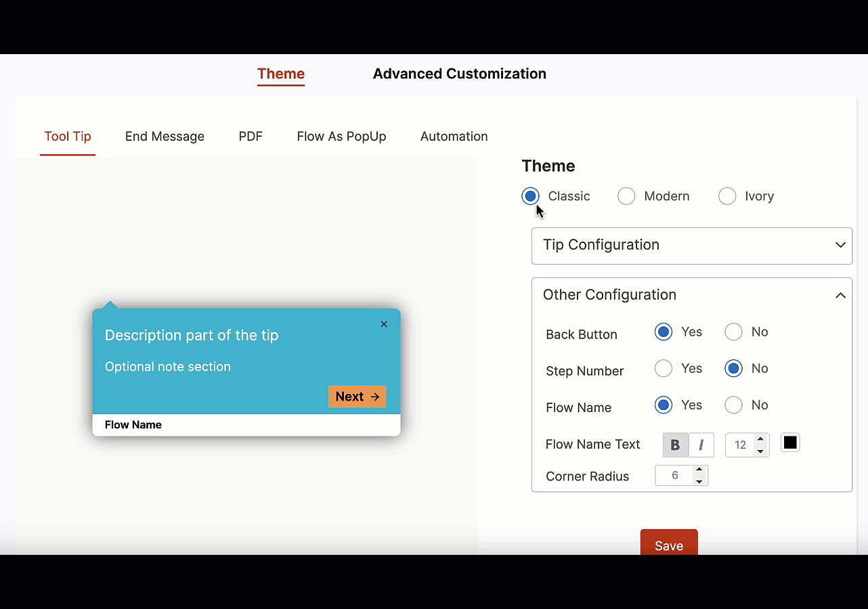The image size is (868, 609).
Task: Click the Save button
Action: pyautogui.click(x=669, y=545)
